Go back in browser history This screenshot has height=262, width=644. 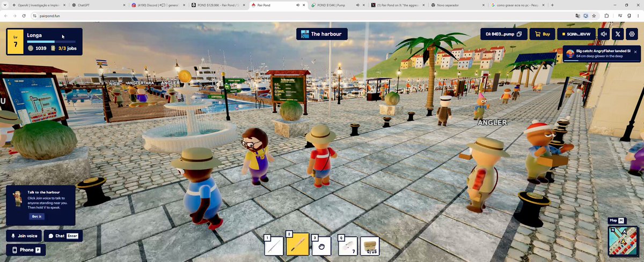pyautogui.click(x=5, y=16)
